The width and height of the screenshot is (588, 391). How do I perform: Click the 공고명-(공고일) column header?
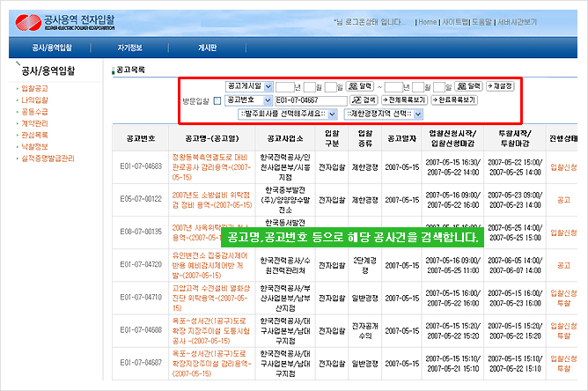pyautogui.click(x=212, y=138)
